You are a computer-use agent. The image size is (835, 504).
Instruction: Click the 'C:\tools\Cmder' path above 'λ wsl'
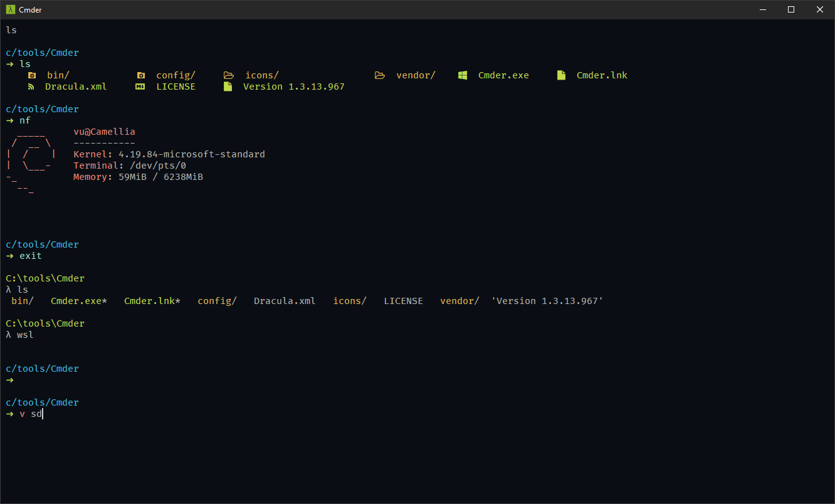coord(45,323)
